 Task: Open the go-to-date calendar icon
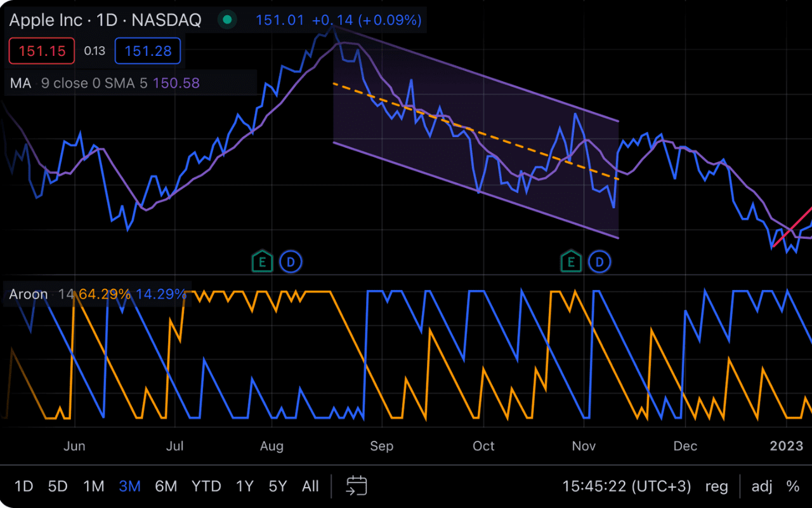click(357, 486)
